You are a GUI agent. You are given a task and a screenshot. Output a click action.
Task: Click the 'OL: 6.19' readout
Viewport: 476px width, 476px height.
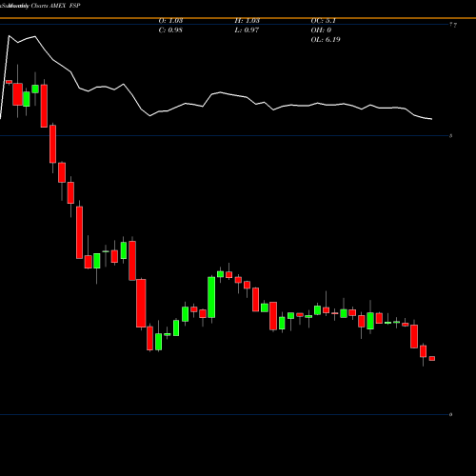(326, 40)
